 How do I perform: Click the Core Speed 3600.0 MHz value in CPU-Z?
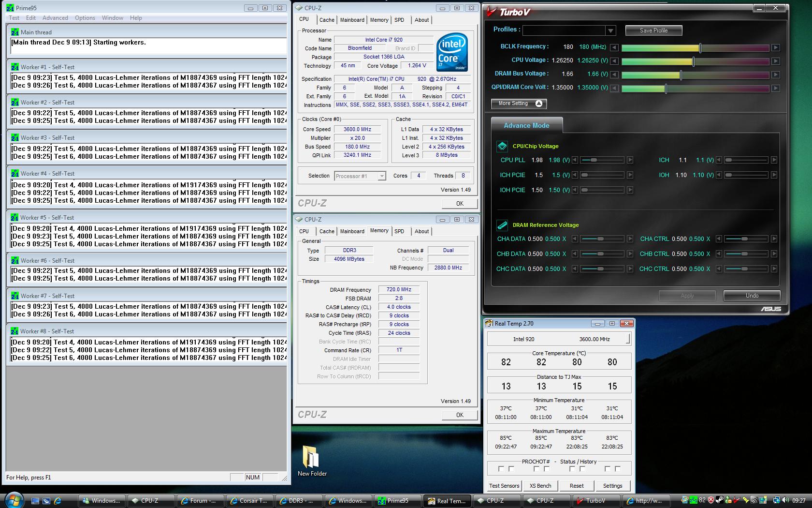[x=357, y=129]
